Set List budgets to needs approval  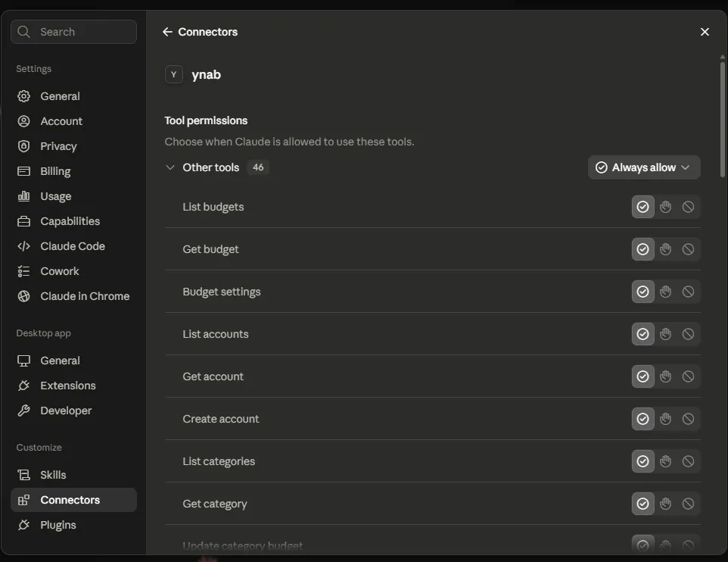tap(665, 207)
